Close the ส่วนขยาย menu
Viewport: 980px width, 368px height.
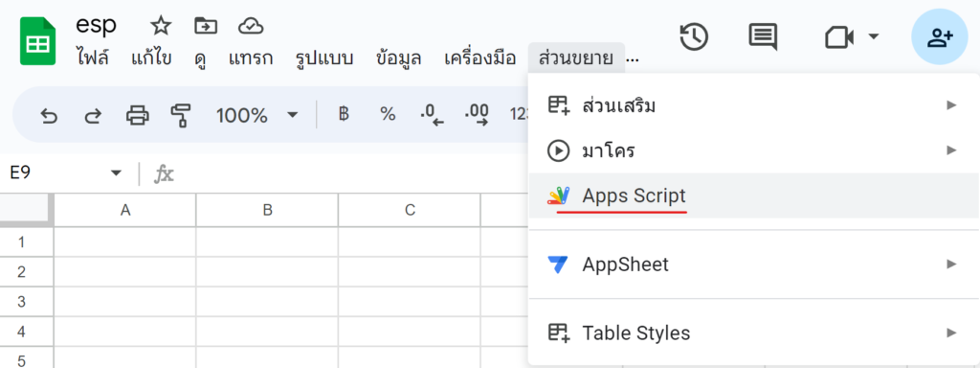pos(575,58)
